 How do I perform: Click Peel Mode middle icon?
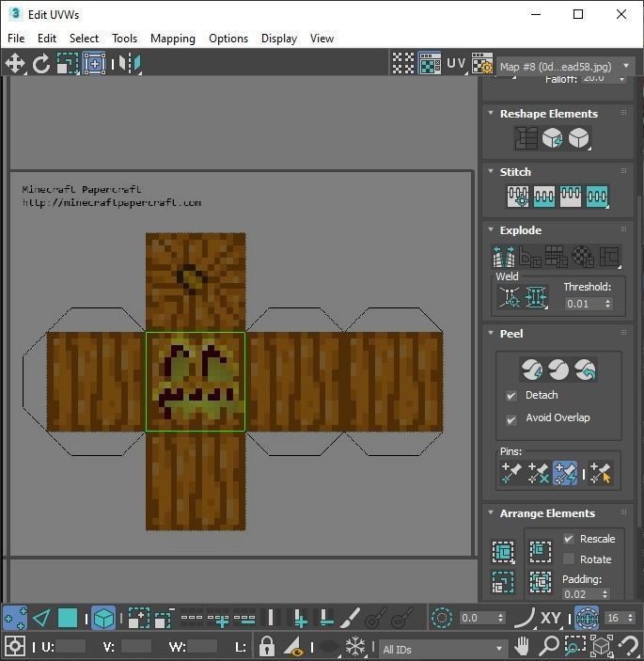[558, 370]
